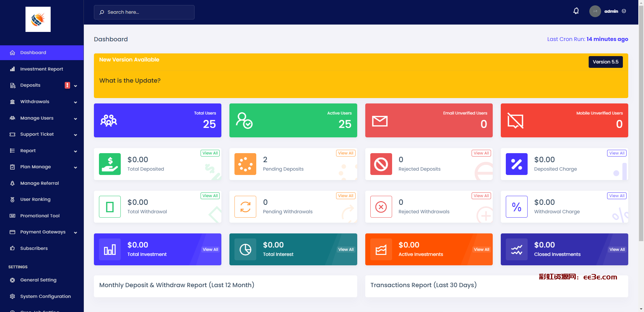Click the Search here input field
Viewport: 644px width, 312px height.
144,12
